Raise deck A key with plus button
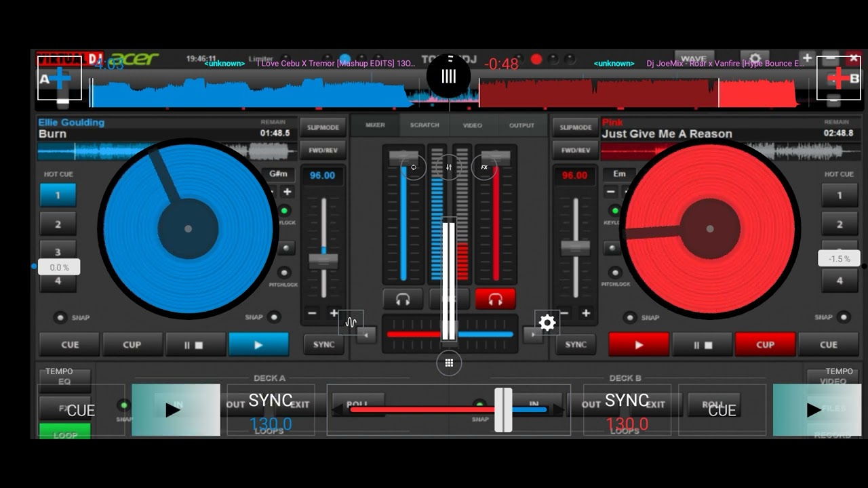Viewport: 868px width, 488px height. (x=288, y=192)
